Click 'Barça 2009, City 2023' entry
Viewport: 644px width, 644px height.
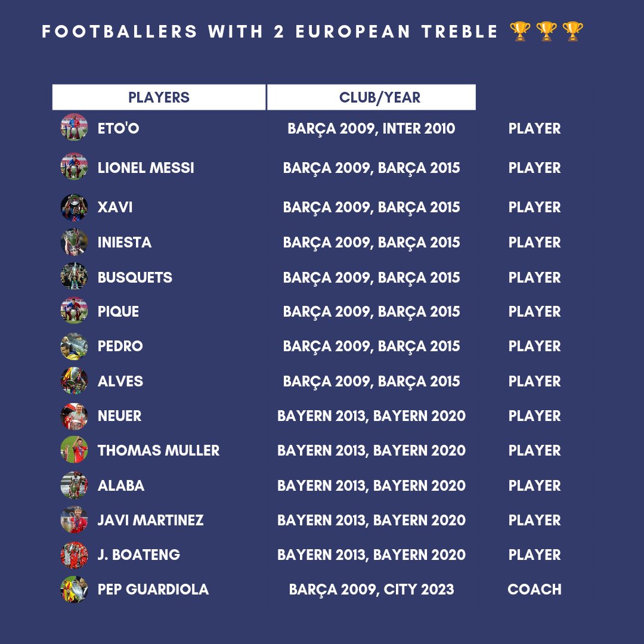[371, 590]
